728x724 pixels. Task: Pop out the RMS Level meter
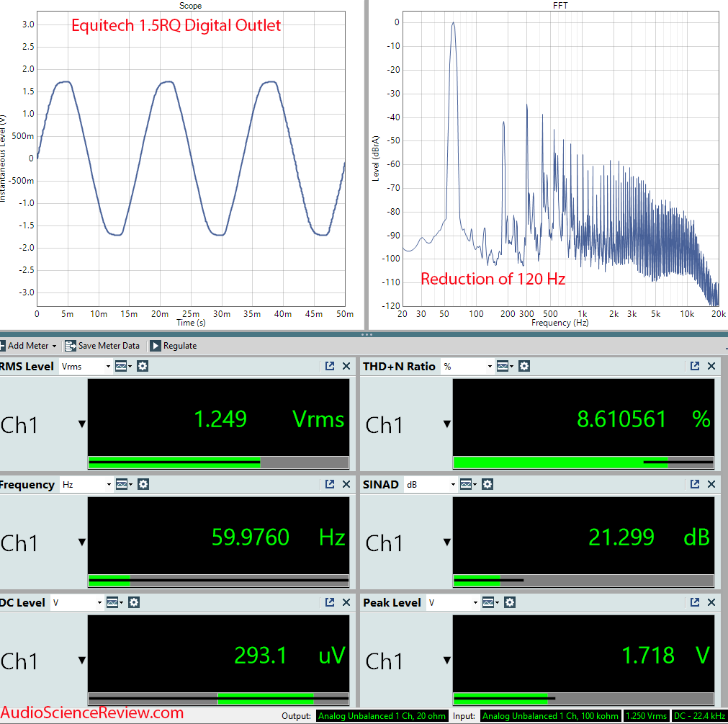330,367
